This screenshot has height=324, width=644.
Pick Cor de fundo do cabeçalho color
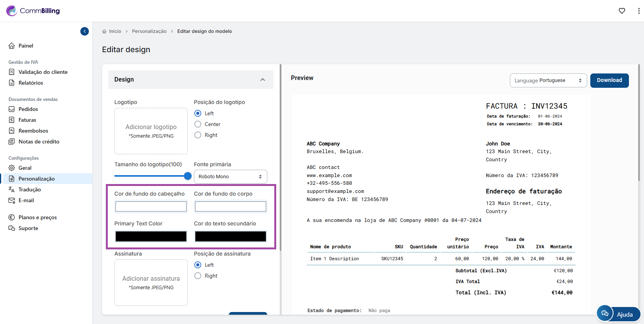(151, 206)
